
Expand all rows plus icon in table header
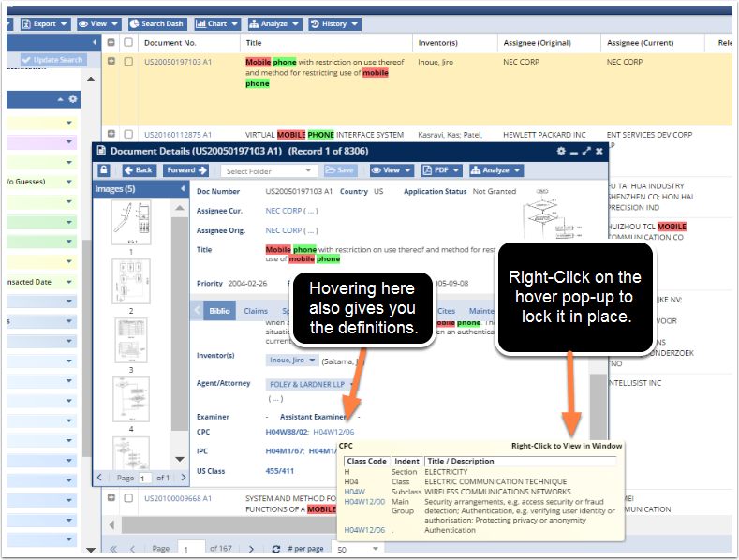coord(111,42)
